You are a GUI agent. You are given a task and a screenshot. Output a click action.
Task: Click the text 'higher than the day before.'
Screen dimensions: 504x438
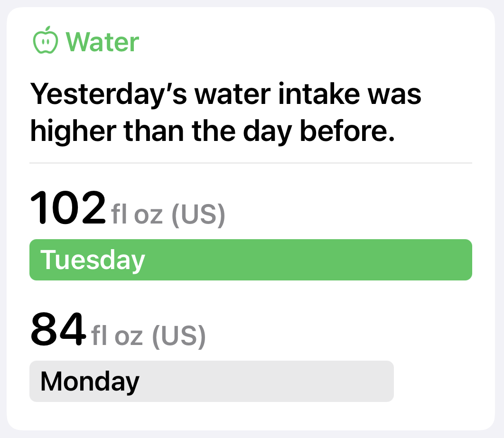point(213,132)
